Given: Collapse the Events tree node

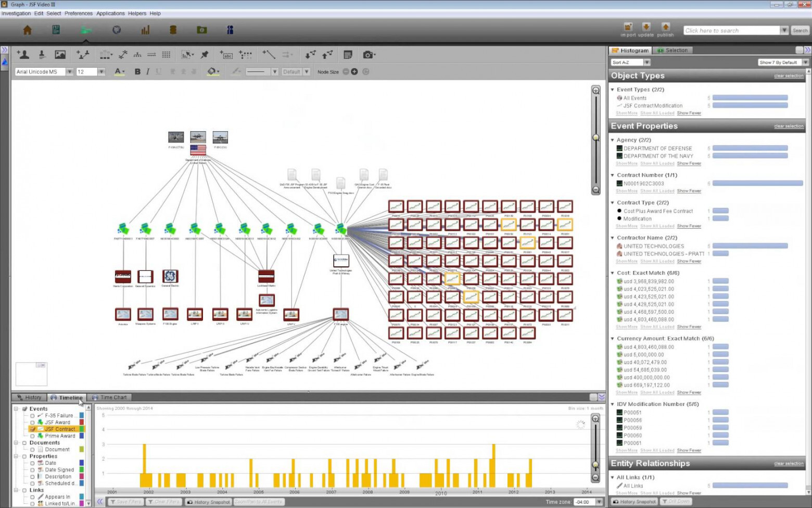Looking at the screenshot, I should (x=16, y=409).
